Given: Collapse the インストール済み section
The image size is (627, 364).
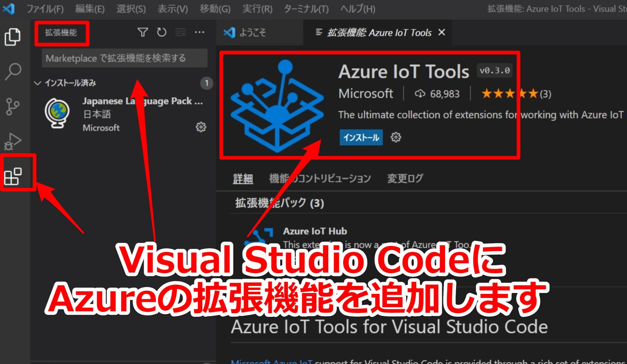Looking at the screenshot, I should click(38, 83).
